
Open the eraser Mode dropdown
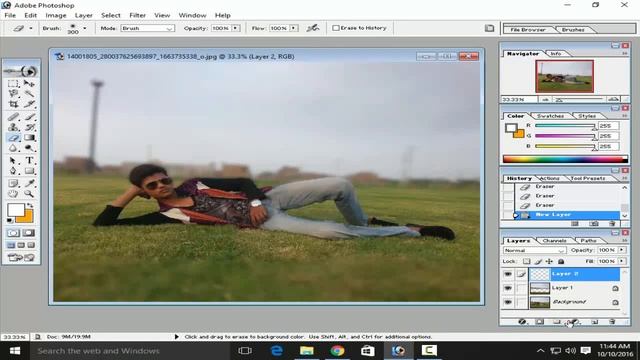pyautogui.click(x=148, y=29)
